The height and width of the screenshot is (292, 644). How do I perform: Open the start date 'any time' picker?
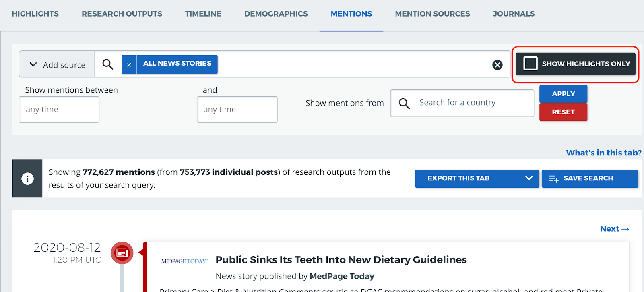[x=59, y=110]
